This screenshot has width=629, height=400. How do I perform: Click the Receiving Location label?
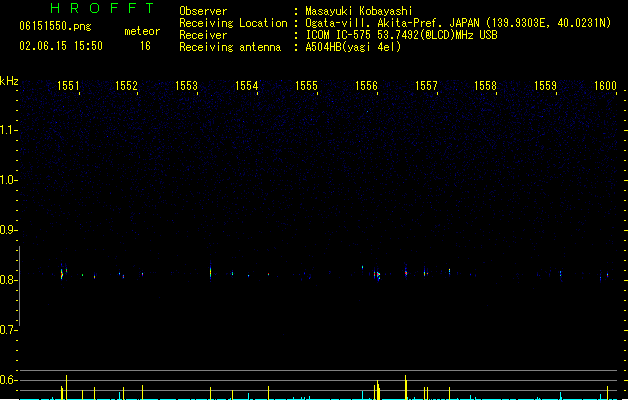pos(233,23)
